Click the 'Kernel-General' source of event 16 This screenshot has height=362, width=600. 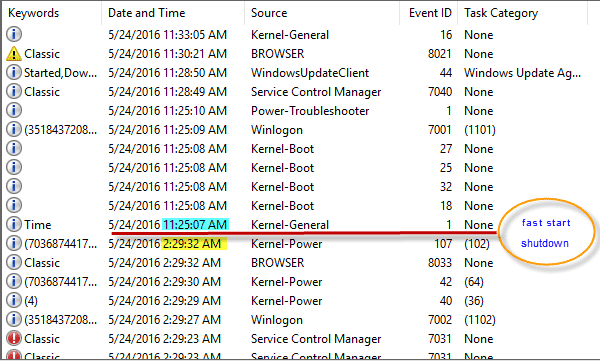[x=290, y=35]
